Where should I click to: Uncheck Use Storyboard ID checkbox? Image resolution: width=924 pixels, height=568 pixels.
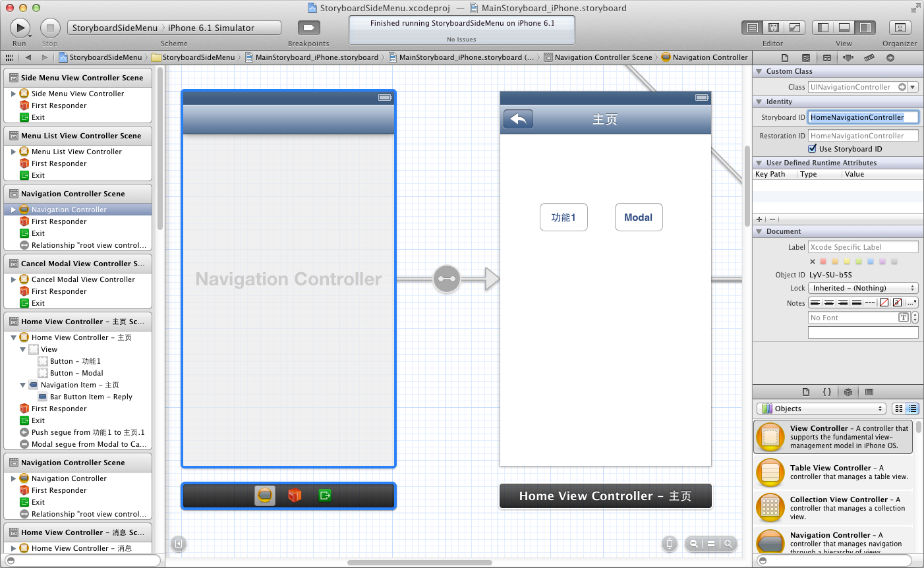click(813, 149)
